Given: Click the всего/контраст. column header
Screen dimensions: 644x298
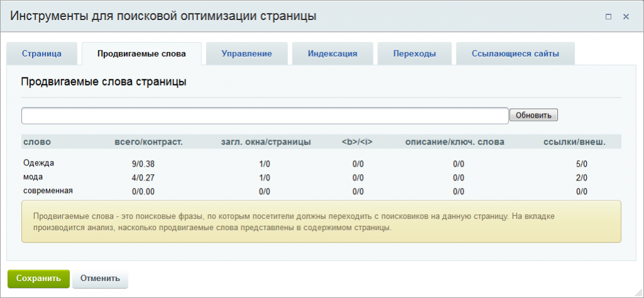Looking at the screenshot, I should pos(148,142).
